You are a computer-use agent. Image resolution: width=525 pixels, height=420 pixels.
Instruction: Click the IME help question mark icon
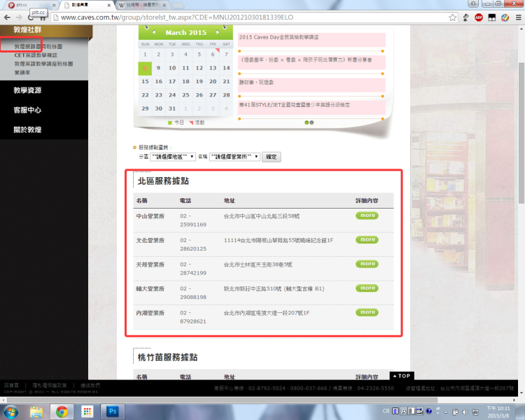[429, 412]
